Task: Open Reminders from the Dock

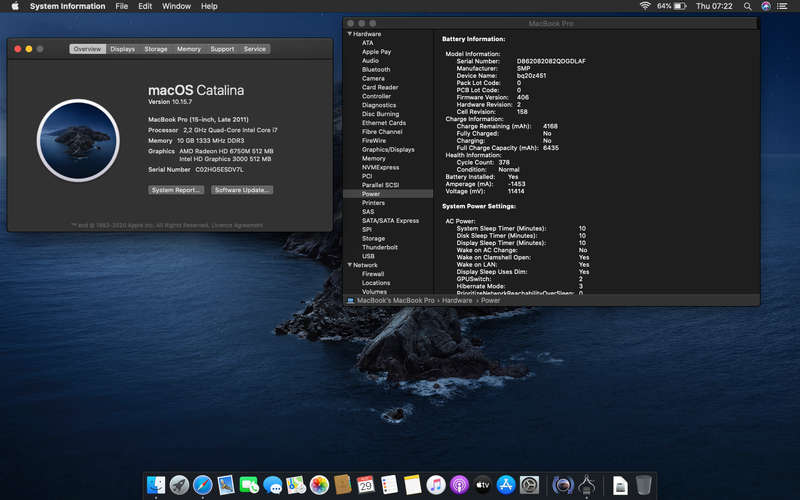Action: [x=389, y=485]
